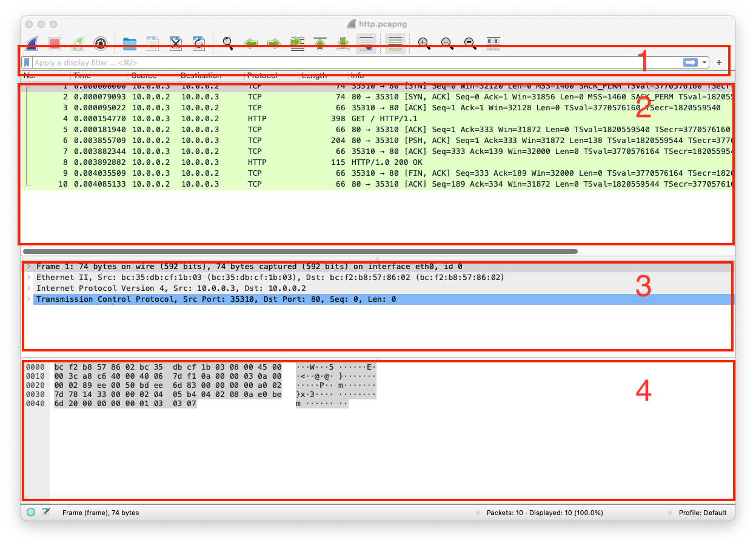The height and width of the screenshot is (546, 756).
Task: Click the red stop capture button
Action: point(55,44)
